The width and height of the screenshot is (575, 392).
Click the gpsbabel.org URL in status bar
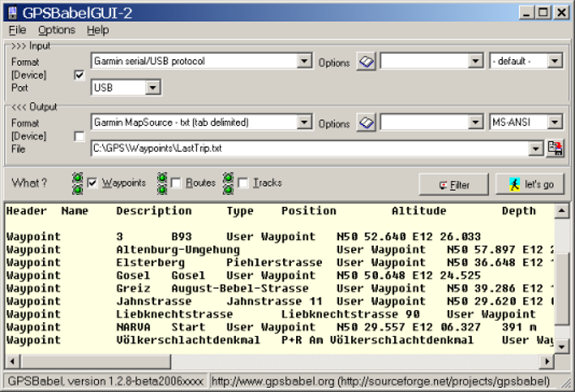(x=381, y=381)
